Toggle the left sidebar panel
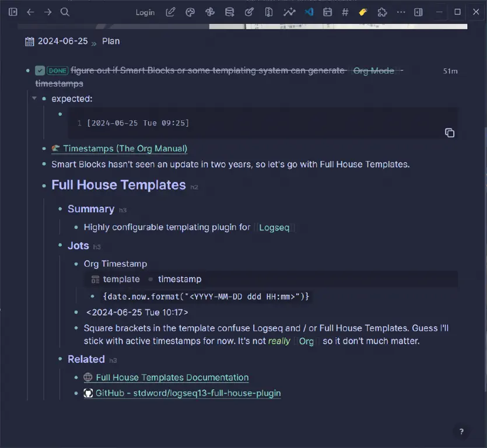The image size is (487, 448). pos(13,12)
